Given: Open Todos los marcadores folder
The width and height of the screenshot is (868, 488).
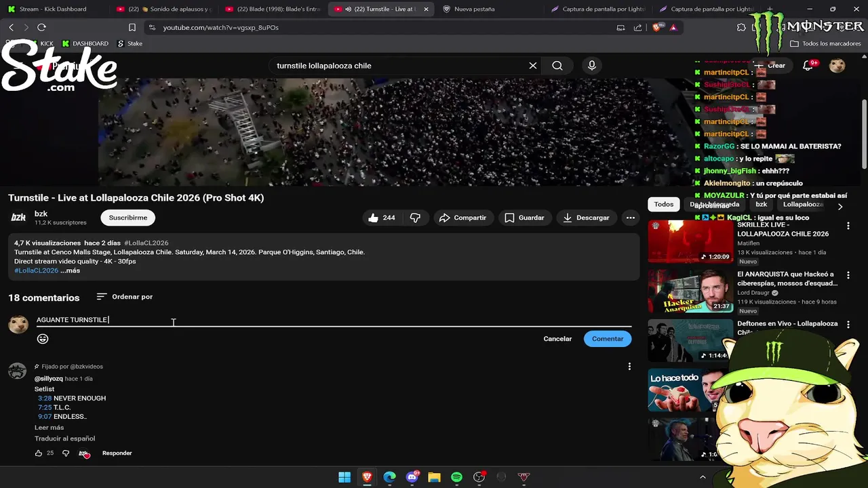Looking at the screenshot, I should (x=825, y=43).
